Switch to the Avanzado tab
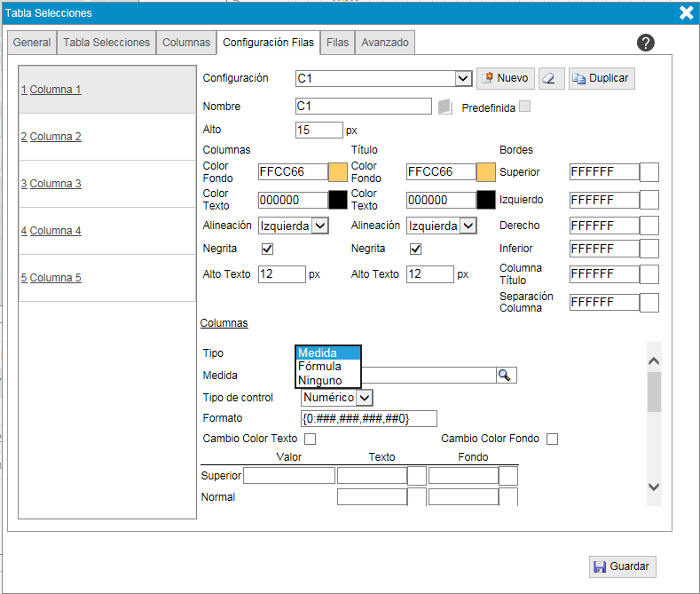 pos(385,43)
